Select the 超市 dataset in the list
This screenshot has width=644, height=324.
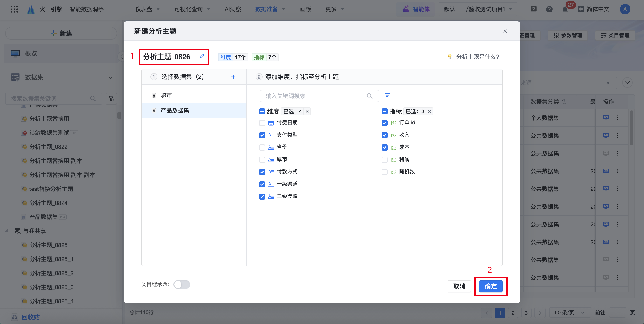(166, 96)
